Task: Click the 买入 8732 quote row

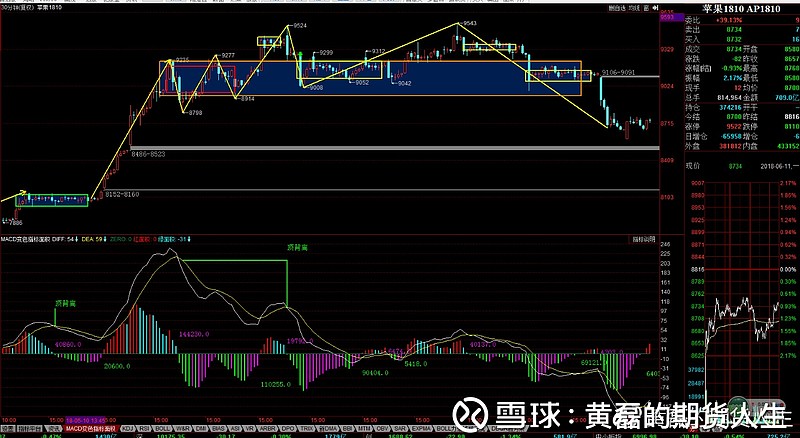Action: pyautogui.click(x=742, y=39)
